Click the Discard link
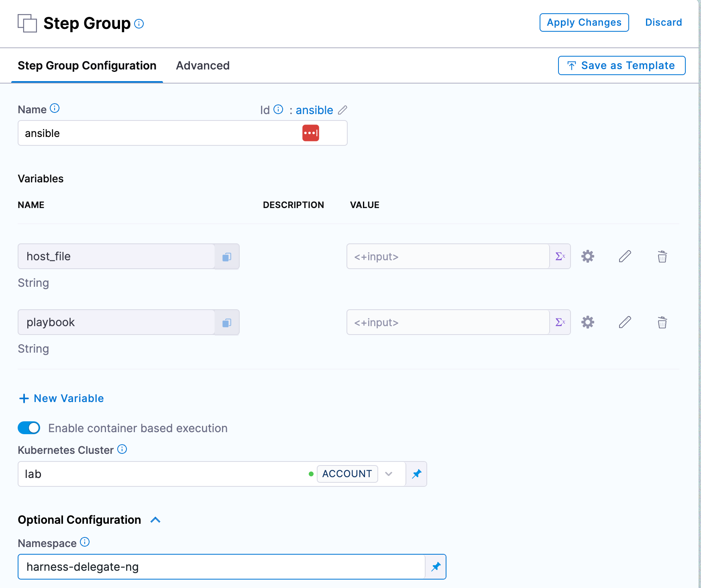Image resolution: width=701 pixels, height=588 pixels. pyautogui.click(x=663, y=22)
